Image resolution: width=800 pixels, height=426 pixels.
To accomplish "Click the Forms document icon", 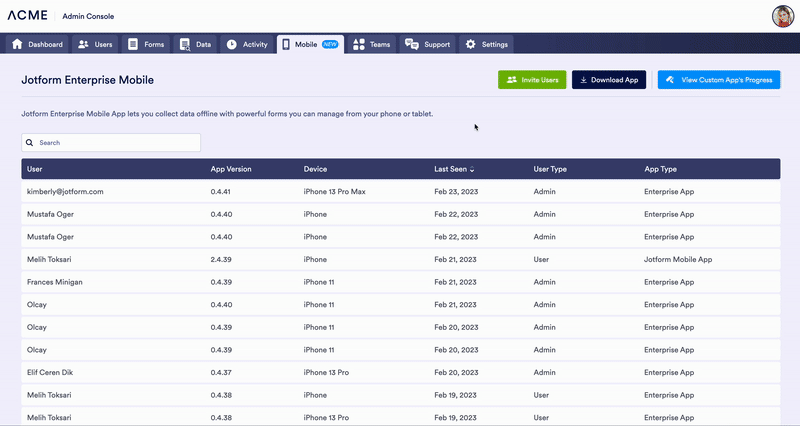I will click(133, 44).
